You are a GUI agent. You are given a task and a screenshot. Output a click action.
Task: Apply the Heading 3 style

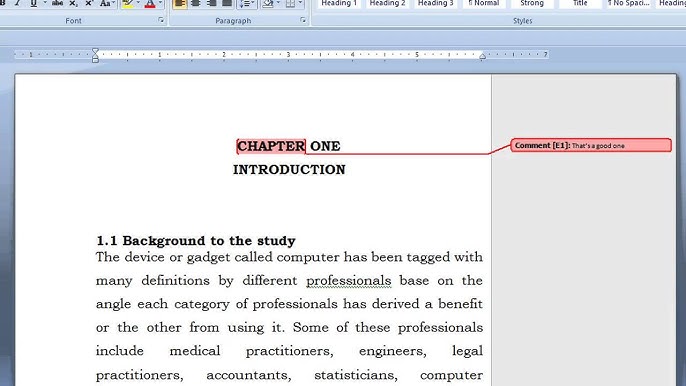coord(435,4)
